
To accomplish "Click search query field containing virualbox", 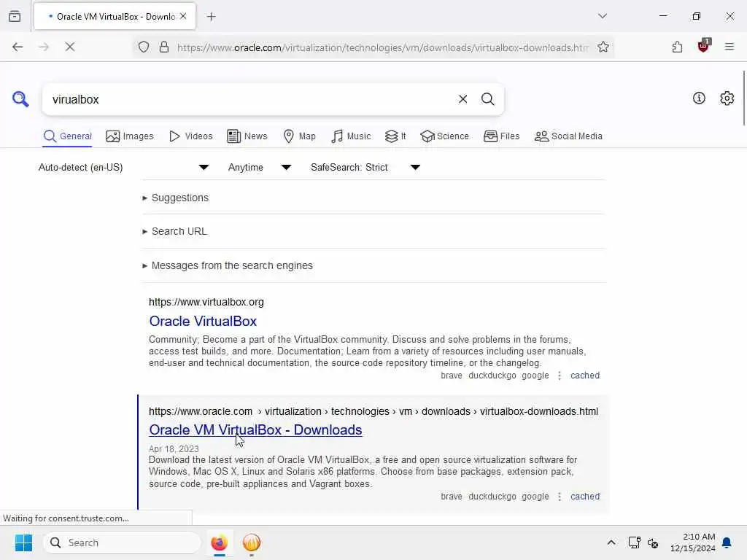I will pos(250,99).
